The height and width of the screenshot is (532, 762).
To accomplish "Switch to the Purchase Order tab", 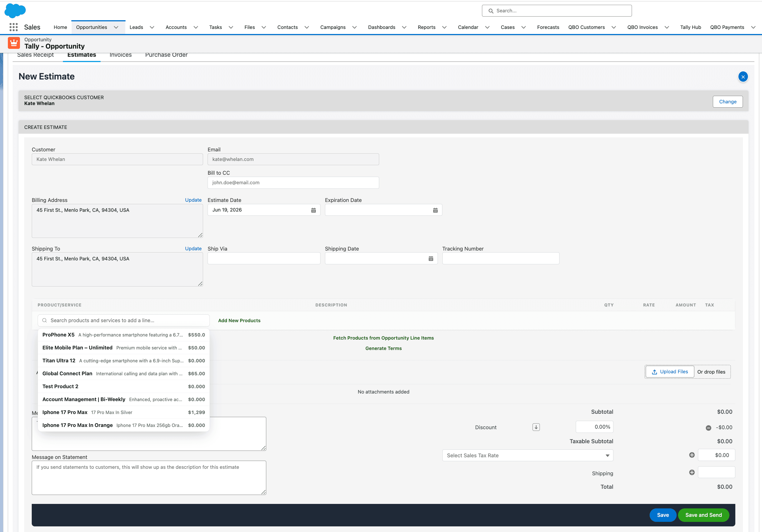I will [166, 55].
